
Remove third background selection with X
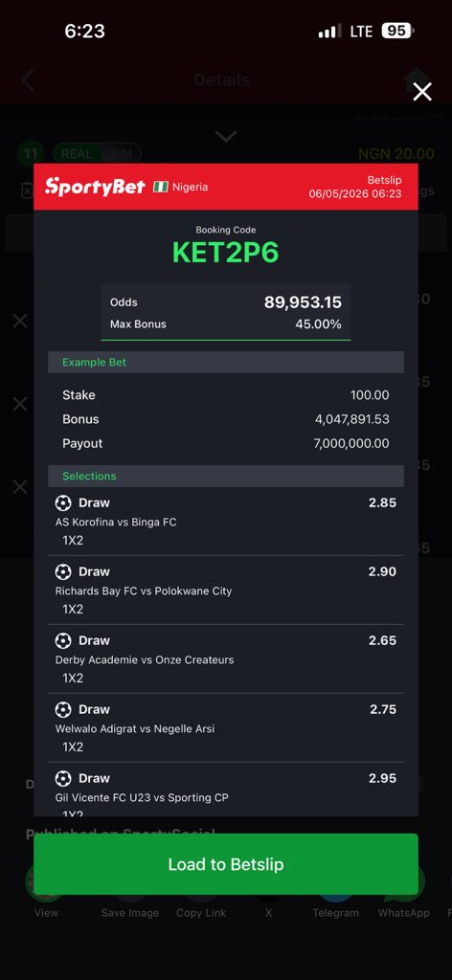tap(20, 486)
